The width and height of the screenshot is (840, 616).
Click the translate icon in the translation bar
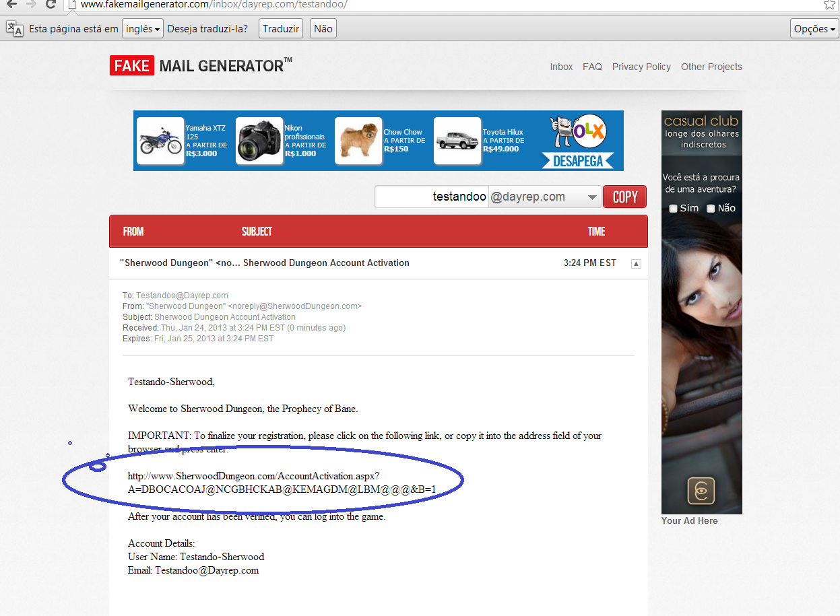(14, 28)
